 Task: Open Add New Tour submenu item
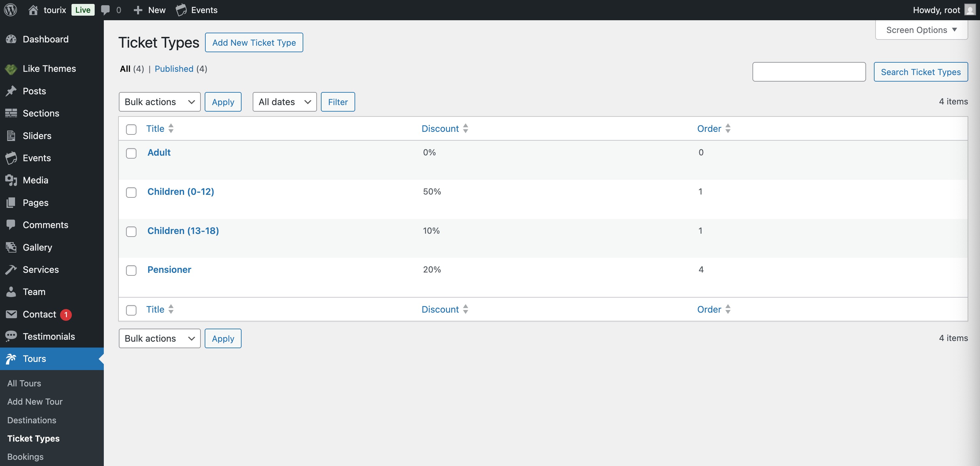click(x=35, y=401)
